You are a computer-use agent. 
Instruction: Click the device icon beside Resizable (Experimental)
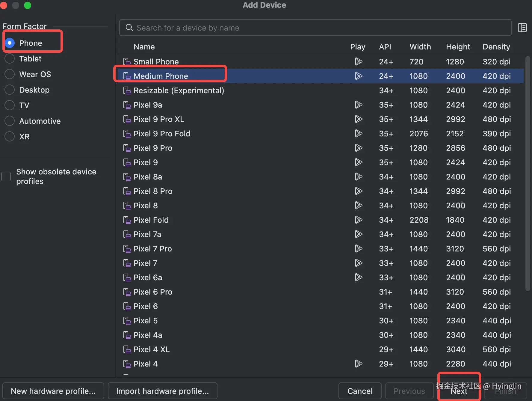coord(127,90)
